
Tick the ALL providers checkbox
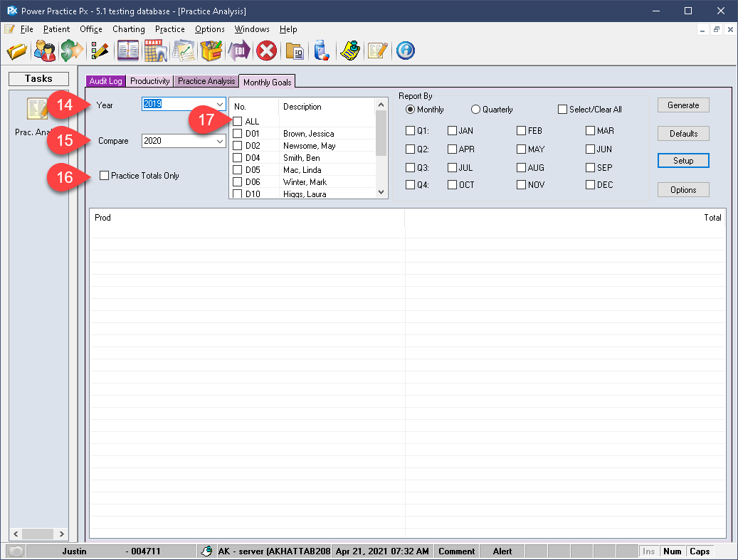coord(238,122)
